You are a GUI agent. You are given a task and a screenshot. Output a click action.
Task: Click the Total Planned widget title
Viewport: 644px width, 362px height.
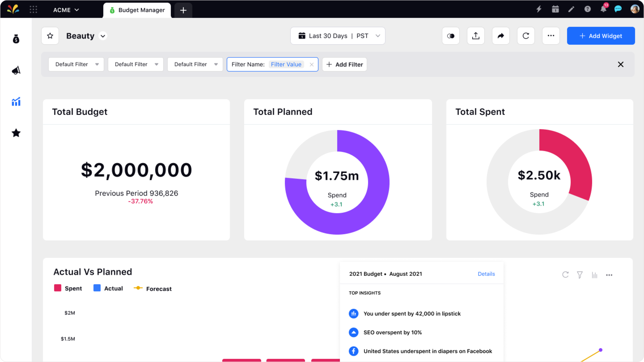click(x=283, y=112)
